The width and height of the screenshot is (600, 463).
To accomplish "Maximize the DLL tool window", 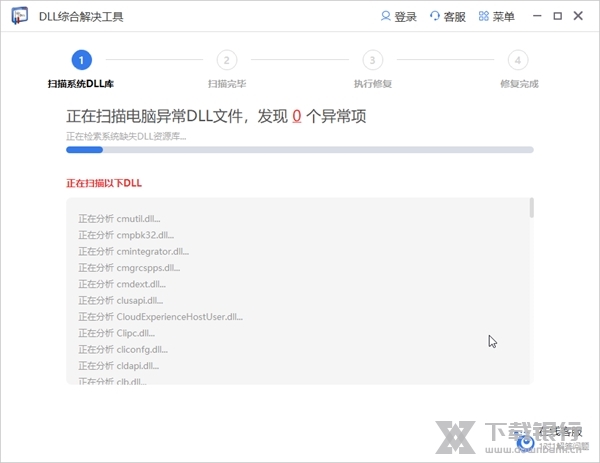I will pyautogui.click(x=558, y=16).
